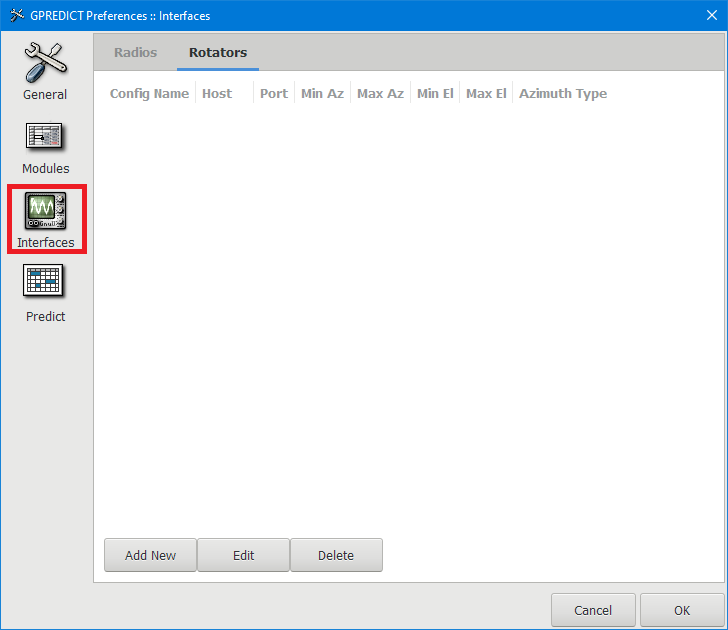
Task: Click Add New rotator button
Action: [150, 555]
